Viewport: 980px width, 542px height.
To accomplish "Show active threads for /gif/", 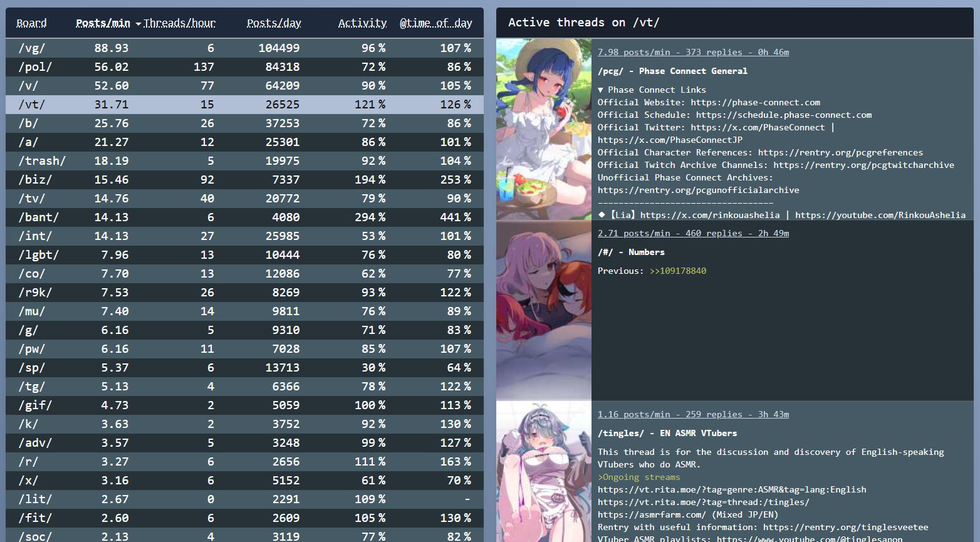I will pyautogui.click(x=244, y=405).
